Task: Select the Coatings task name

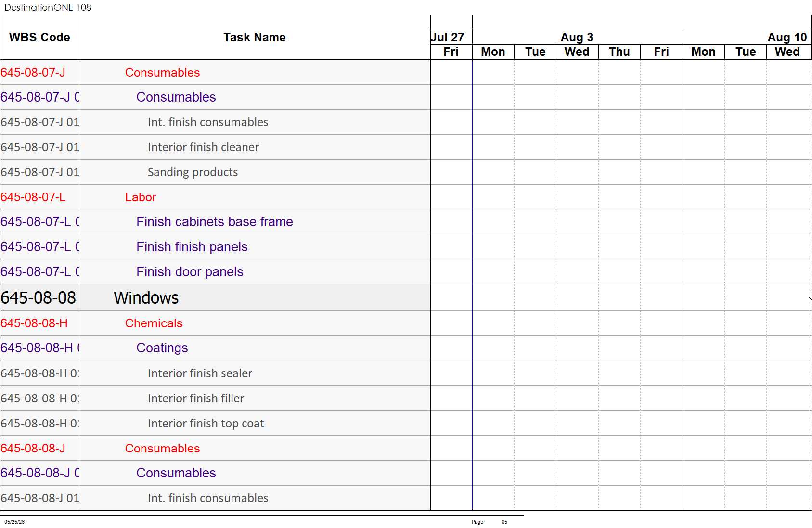Action: 162,348
